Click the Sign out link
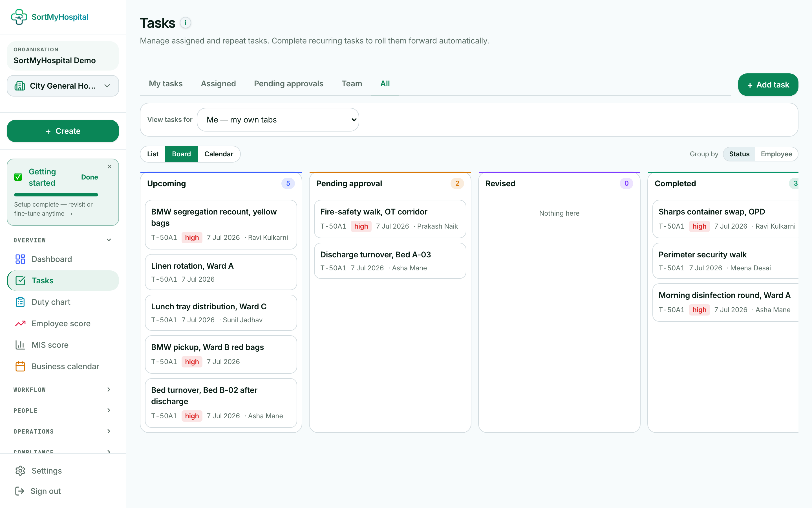 point(46,491)
